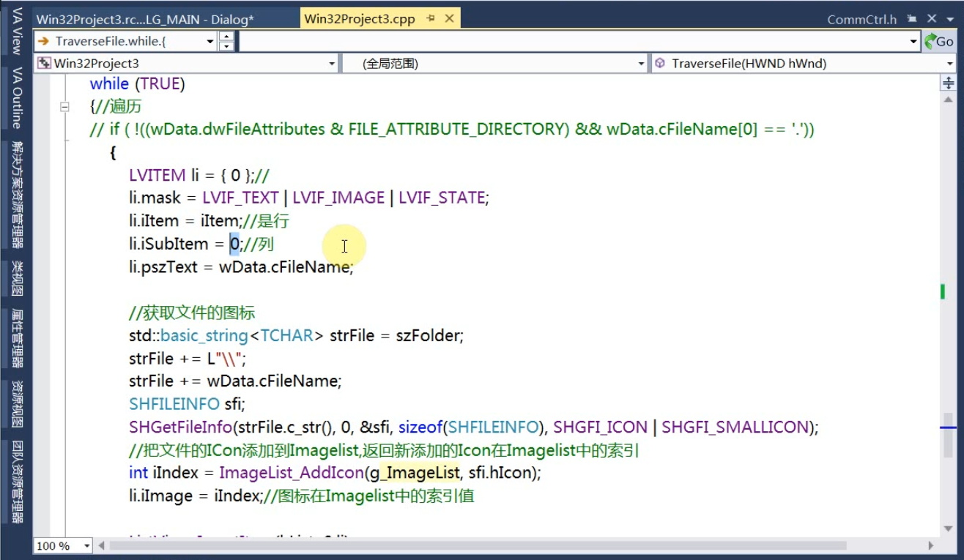Click the 'strFile += wData.cFileName' line
The height and width of the screenshot is (560, 964).
(235, 381)
